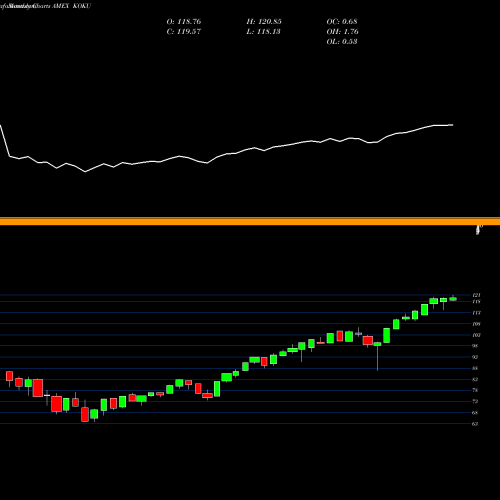Click the close price value 'C: 119.57'
500x500 pixels.
tap(184, 32)
